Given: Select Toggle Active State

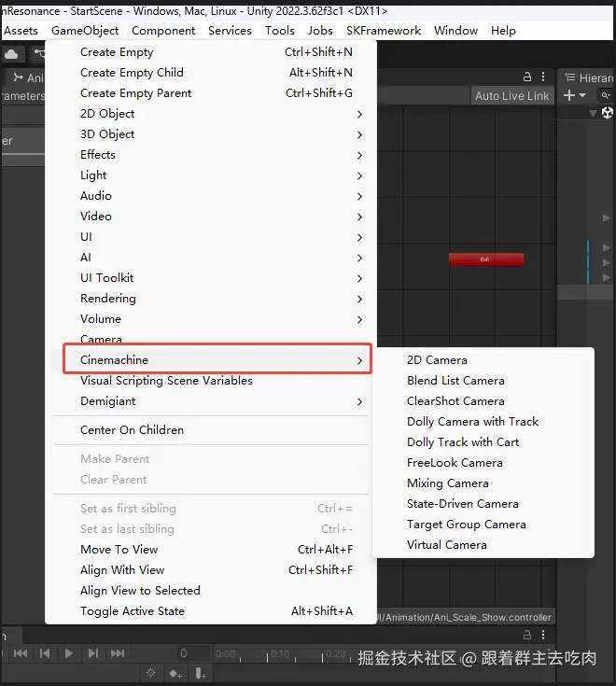Looking at the screenshot, I should click(211, 611).
